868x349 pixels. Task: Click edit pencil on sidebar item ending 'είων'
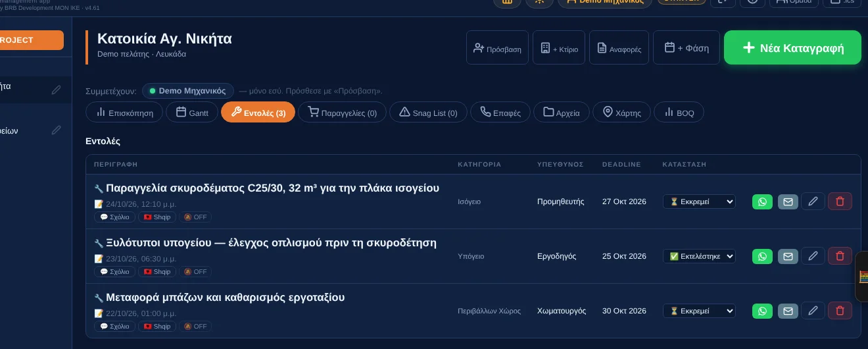click(x=57, y=130)
